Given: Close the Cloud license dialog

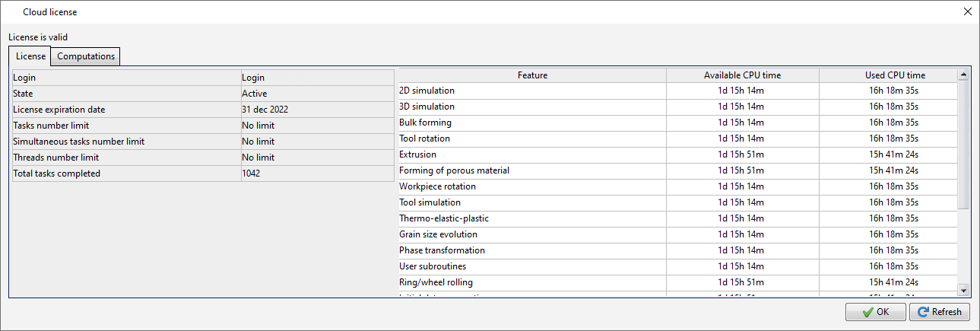Looking at the screenshot, I should point(967,12).
